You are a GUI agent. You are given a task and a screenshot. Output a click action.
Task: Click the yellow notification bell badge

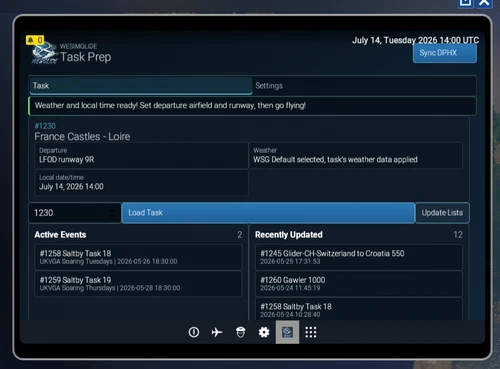(35, 40)
